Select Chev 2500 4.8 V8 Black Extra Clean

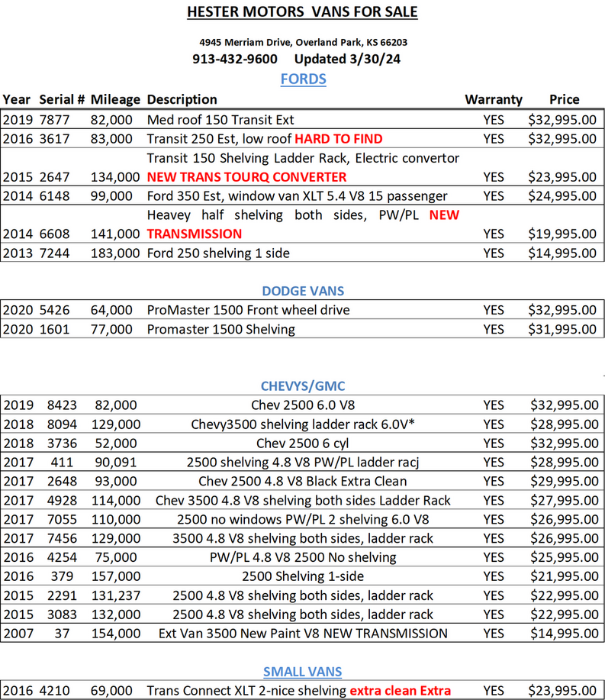[x=302, y=481]
